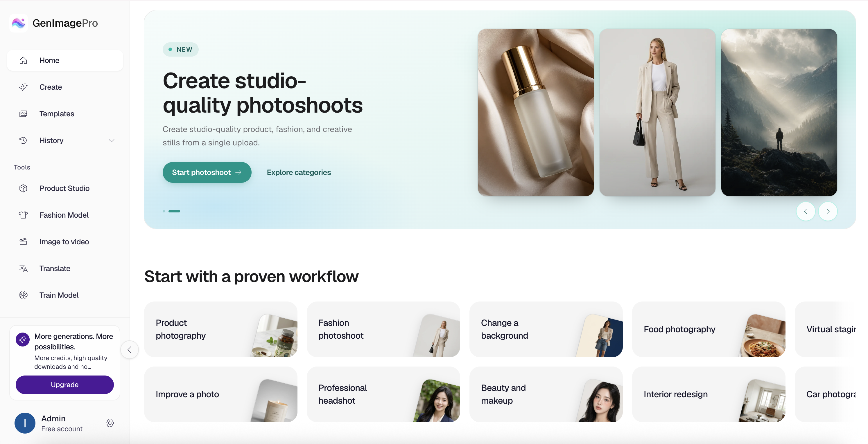Image resolution: width=868 pixels, height=444 pixels.
Task: Click the History clock icon
Action: pos(23,140)
